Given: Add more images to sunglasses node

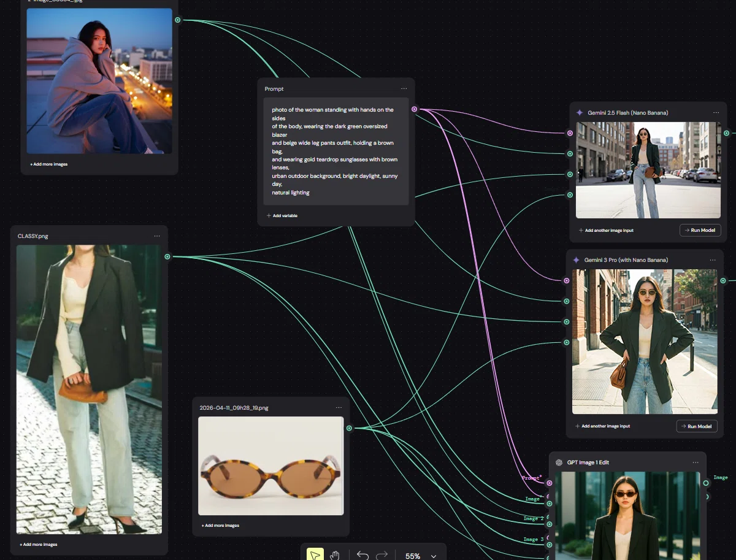Looking at the screenshot, I should coord(220,526).
